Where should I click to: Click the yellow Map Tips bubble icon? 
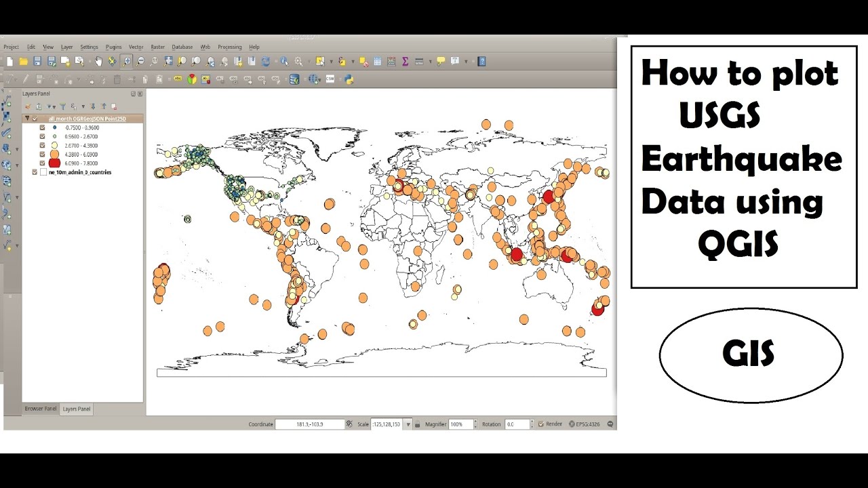click(441, 61)
